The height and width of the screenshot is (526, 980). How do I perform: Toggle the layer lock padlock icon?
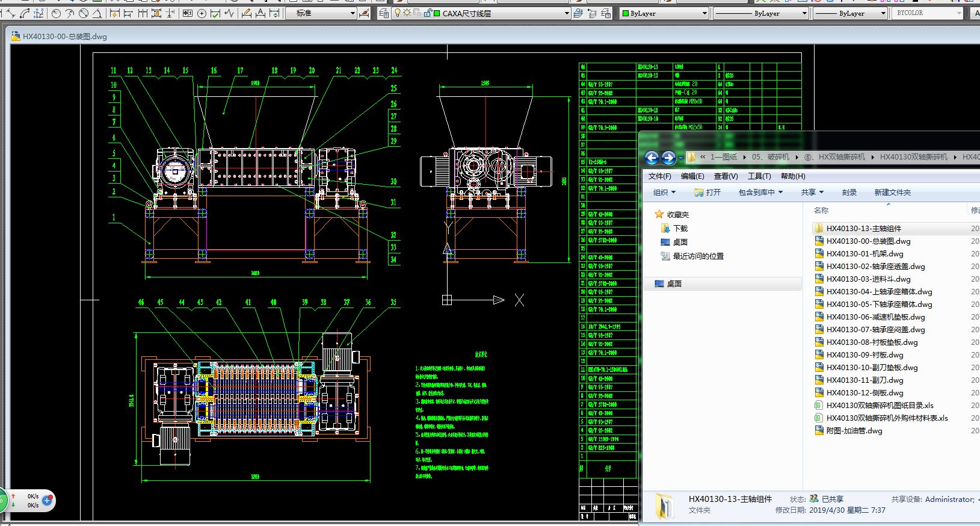click(x=427, y=13)
